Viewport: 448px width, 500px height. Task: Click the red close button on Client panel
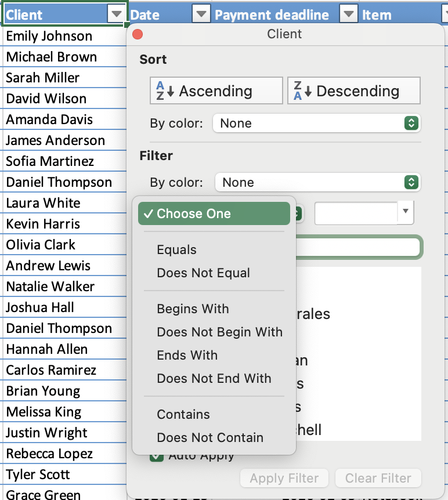click(138, 34)
